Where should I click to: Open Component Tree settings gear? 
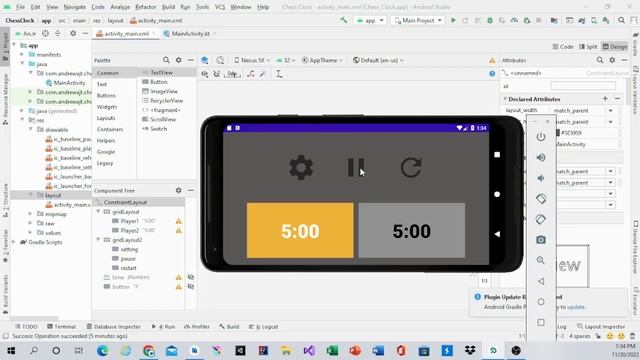click(x=178, y=190)
